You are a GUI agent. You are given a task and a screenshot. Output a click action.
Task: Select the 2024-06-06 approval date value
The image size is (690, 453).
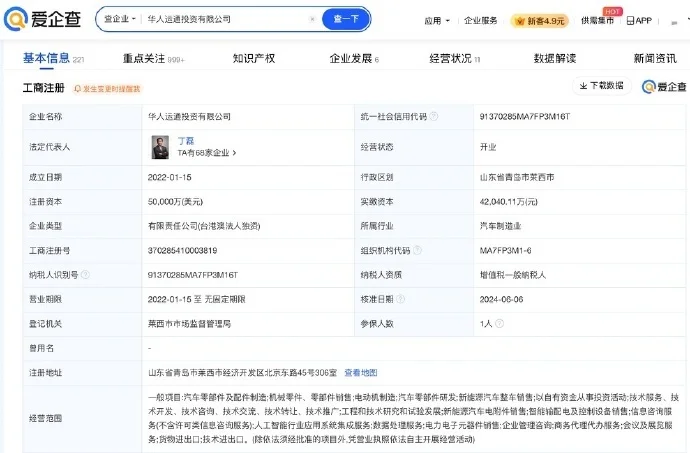(x=501, y=299)
